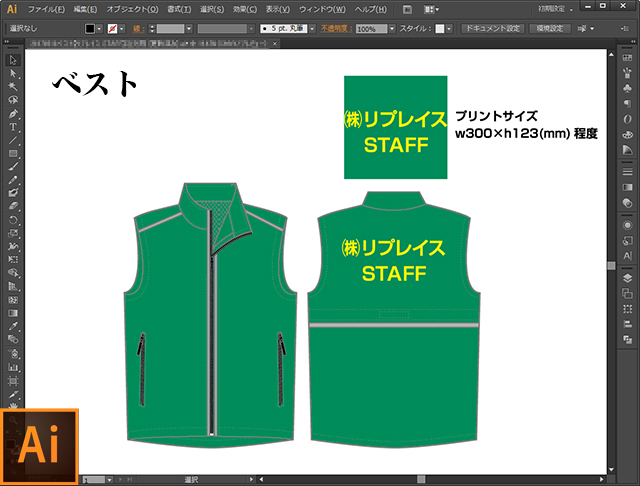
Task: Open the Appearance panel icon
Action: point(627,225)
